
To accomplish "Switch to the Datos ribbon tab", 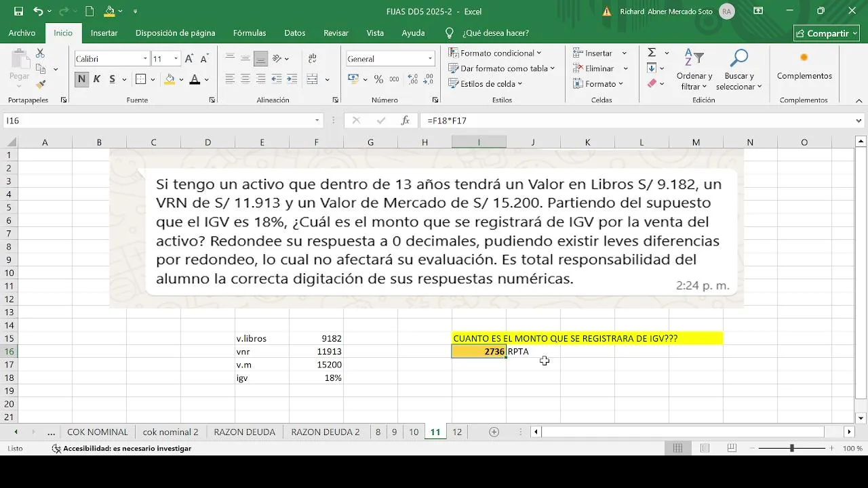I will pos(294,33).
